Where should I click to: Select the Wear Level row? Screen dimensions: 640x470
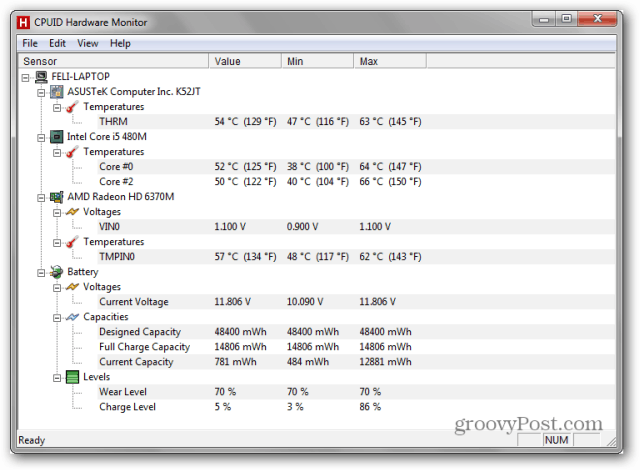tap(356, 392)
